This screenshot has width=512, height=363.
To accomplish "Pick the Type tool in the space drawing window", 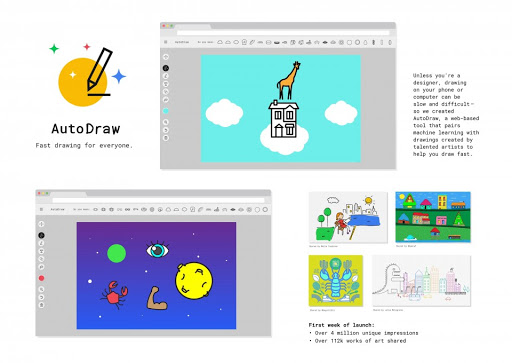I will click(41, 251).
